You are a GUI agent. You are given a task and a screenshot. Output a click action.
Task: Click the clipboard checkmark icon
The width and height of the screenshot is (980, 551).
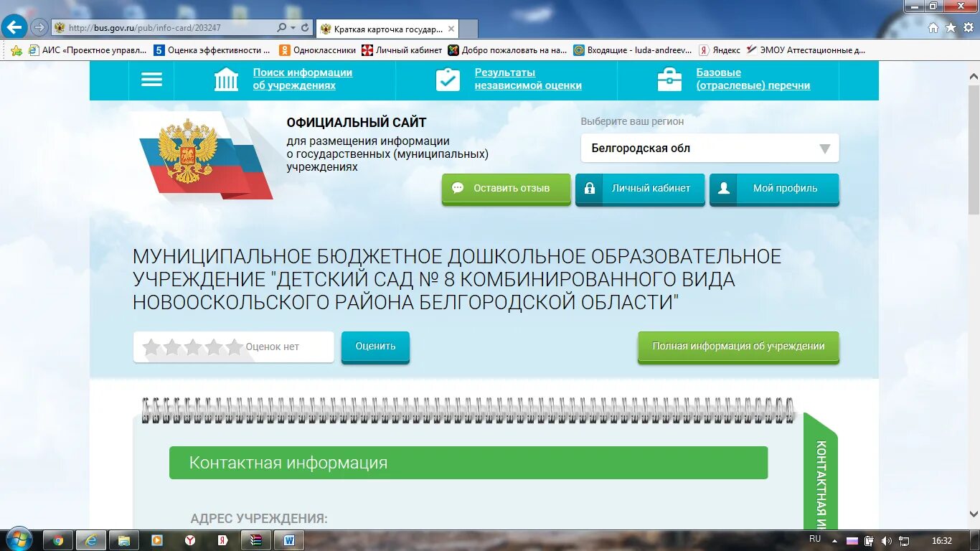click(x=448, y=80)
